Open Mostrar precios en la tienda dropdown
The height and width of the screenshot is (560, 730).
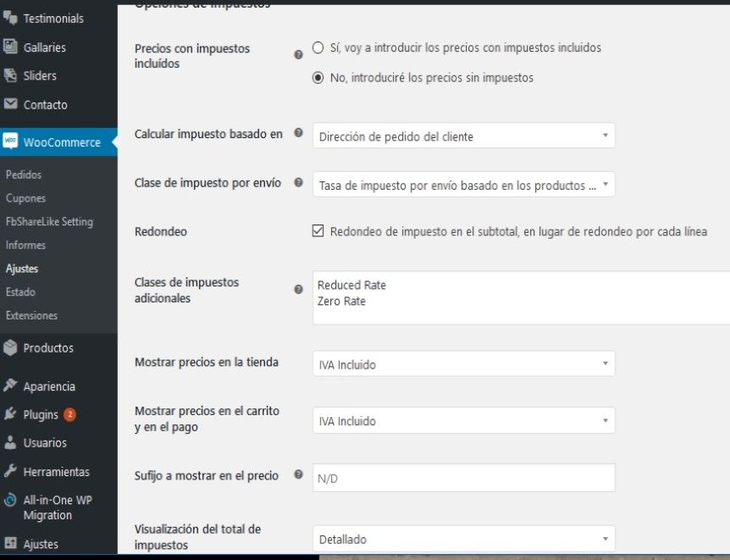464,363
